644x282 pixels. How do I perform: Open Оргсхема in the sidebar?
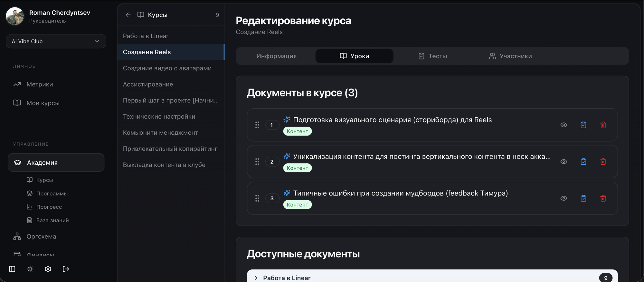56,236
